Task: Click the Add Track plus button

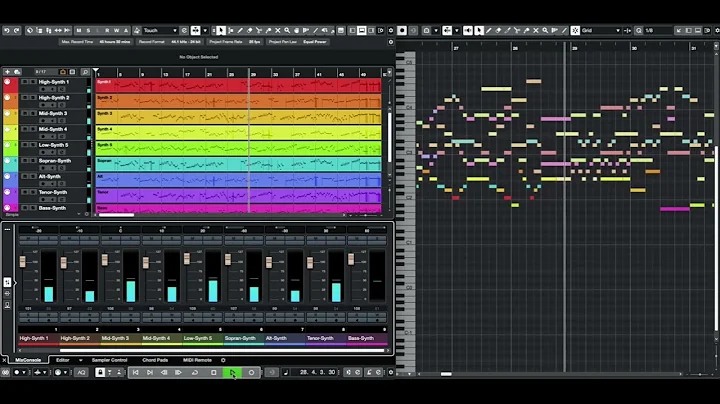Action: point(7,72)
